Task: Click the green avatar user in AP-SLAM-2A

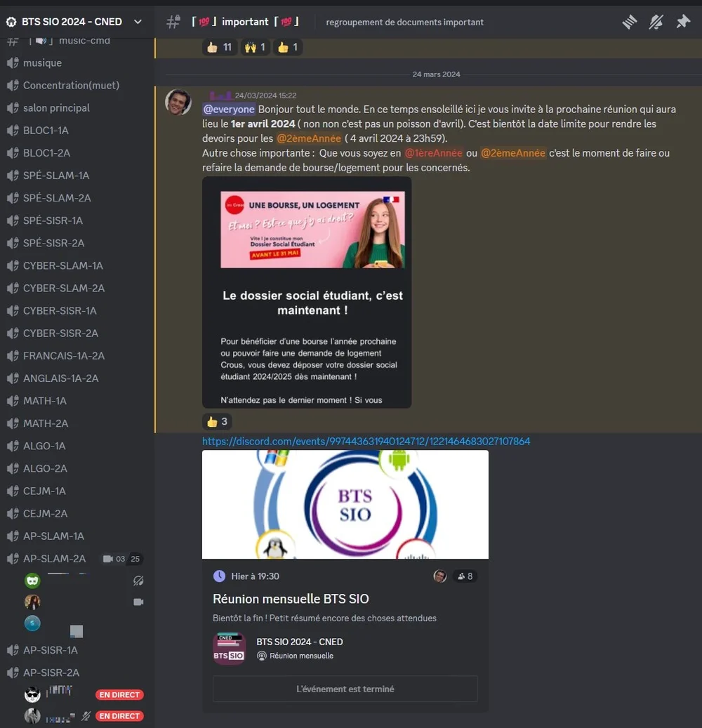Action: pyautogui.click(x=32, y=581)
